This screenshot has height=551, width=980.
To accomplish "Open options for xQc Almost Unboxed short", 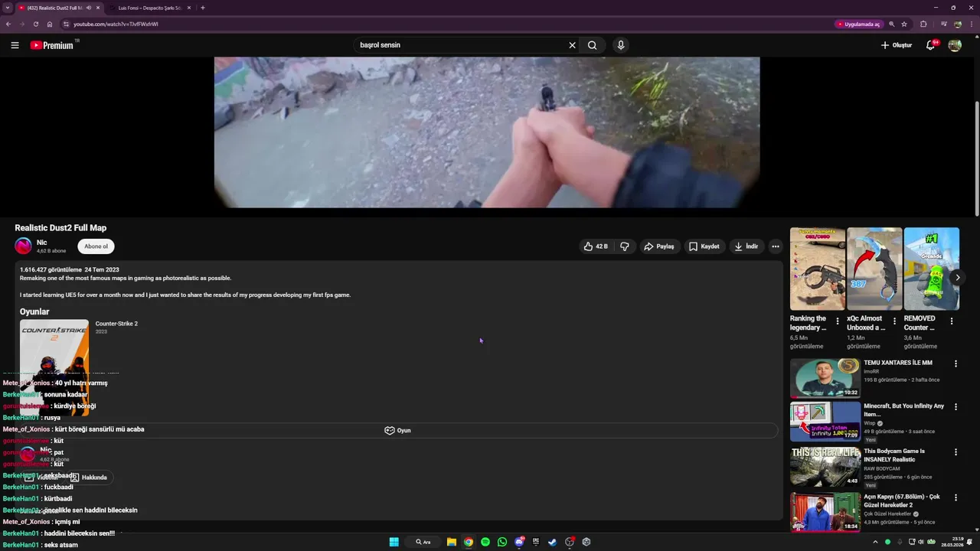I will pyautogui.click(x=894, y=321).
